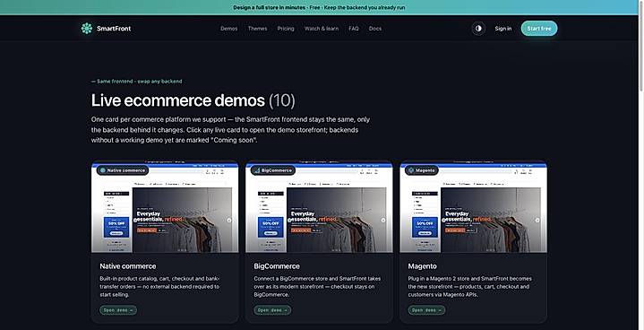Viewport: 644px width, 330px height.
Task: Click the BigCommerce storefront thumbnail
Action: click(319, 207)
